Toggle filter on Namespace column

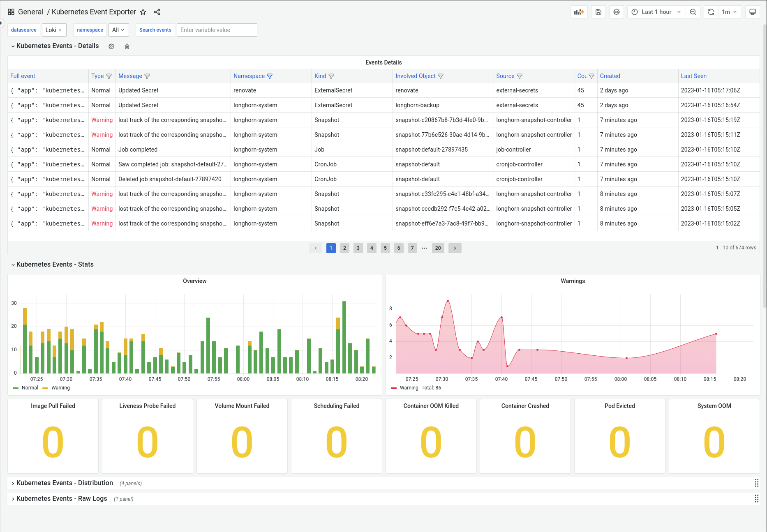[270, 76]
